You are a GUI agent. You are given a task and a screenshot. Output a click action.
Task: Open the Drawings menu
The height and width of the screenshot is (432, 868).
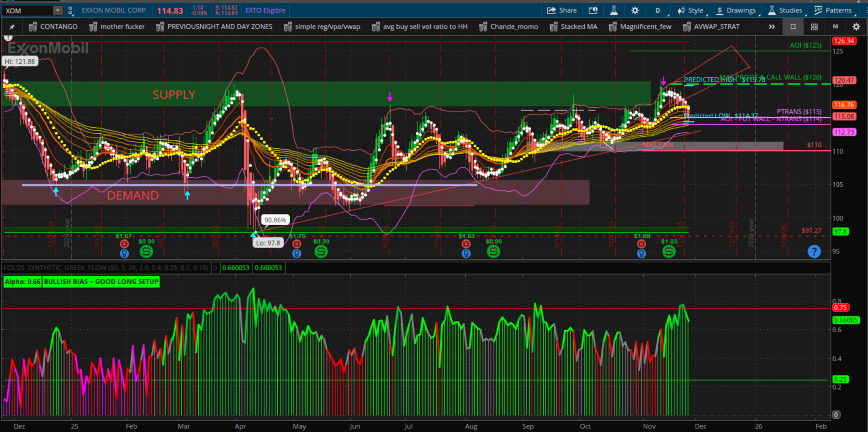click(x=736, y=11)
